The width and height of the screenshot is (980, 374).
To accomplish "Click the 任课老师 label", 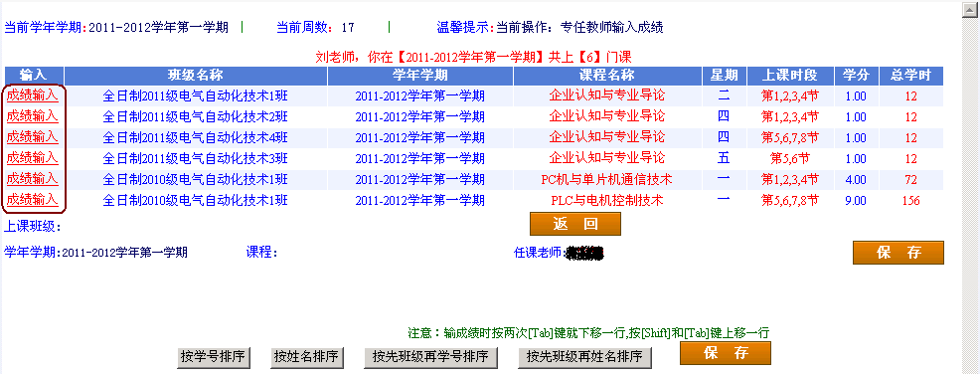I will (x=539, y=253).
